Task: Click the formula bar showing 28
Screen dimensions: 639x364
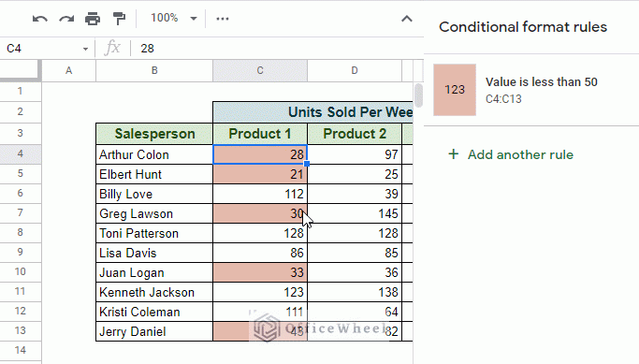Action: point(277,49)
